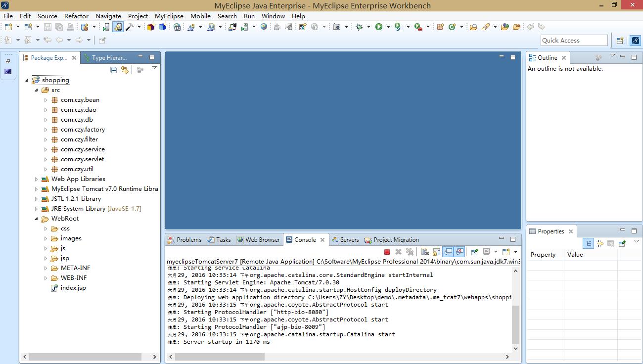Toggle the selected mobile phone toolbar button
This screenshot has height=364, width=643.
[118, 27]
